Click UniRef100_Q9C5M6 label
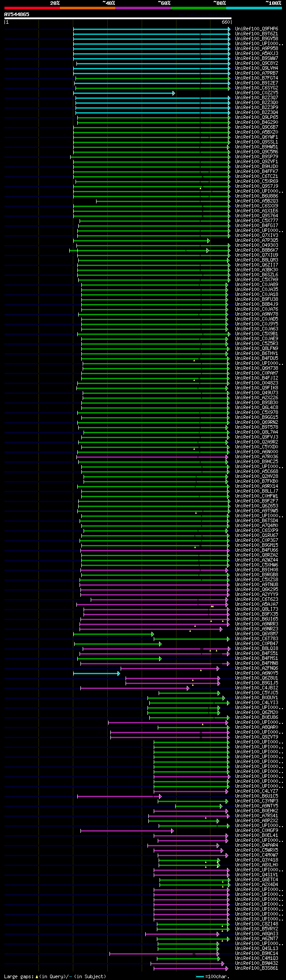 coord(257,152)
